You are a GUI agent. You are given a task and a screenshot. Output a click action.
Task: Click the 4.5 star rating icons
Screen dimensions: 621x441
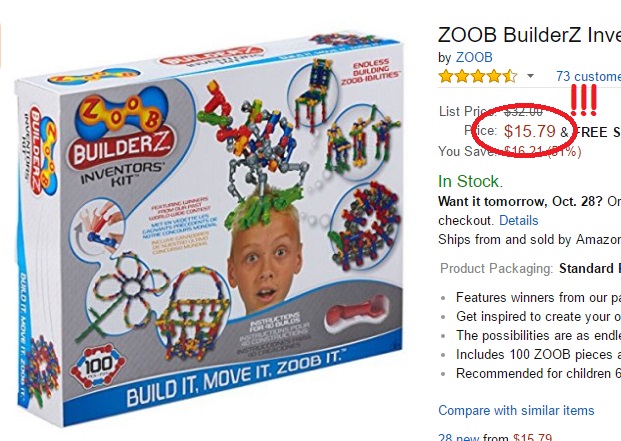(x=478, y=76)
